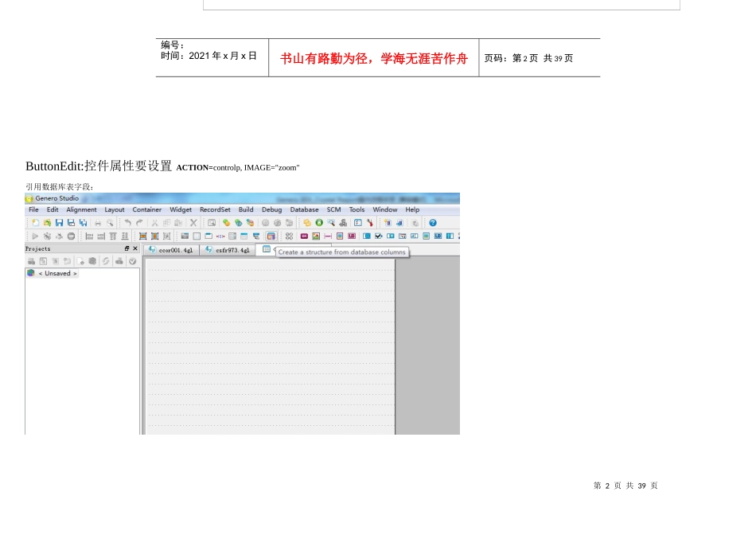
Task: Click the red wrench Tools icon
Action: (x=370, y=223)
